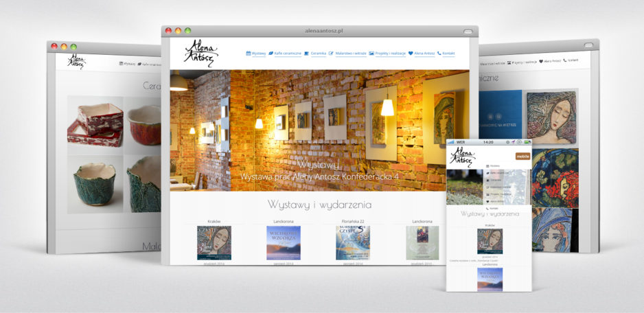Open the Ceramika menu item

pyautogui.click(x=319, y=53)
